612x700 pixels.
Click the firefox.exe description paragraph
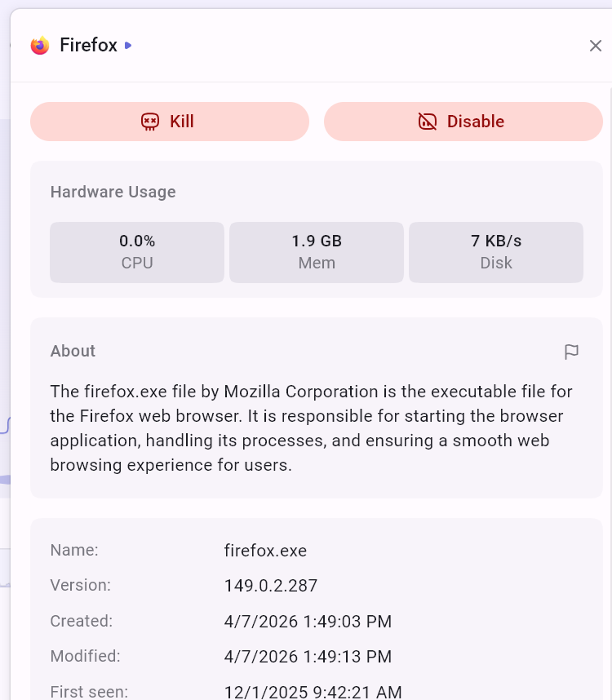coord(311,428)
